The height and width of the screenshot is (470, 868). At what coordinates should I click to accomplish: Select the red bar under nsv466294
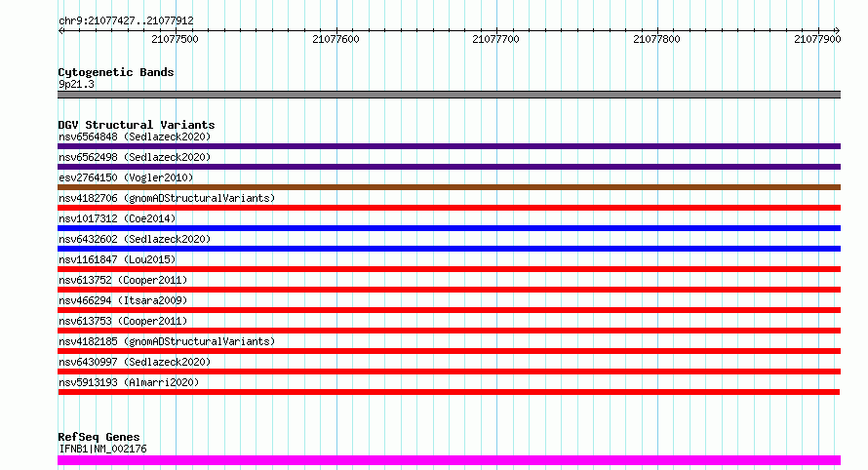449,310
